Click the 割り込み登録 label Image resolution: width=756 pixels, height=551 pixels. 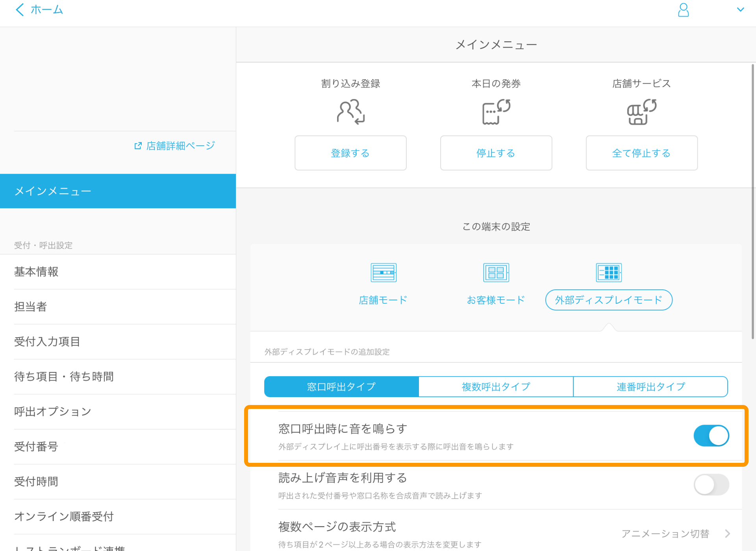tap(350, 83)
